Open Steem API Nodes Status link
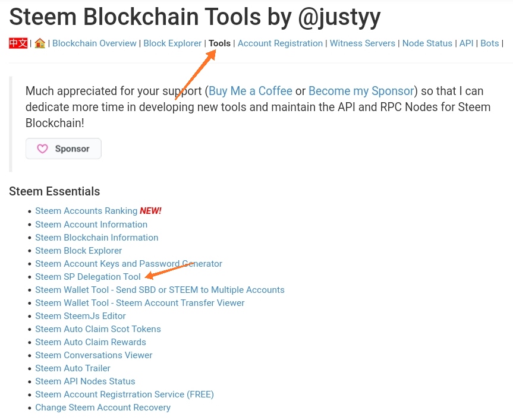 click(x=85, y=381)
